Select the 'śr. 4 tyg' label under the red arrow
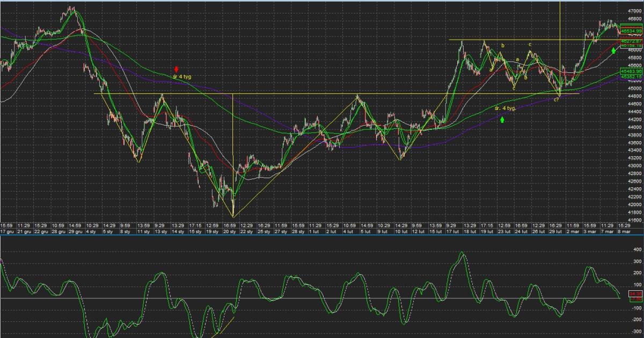The image size is (644, 338). click(x=181, y=77)
